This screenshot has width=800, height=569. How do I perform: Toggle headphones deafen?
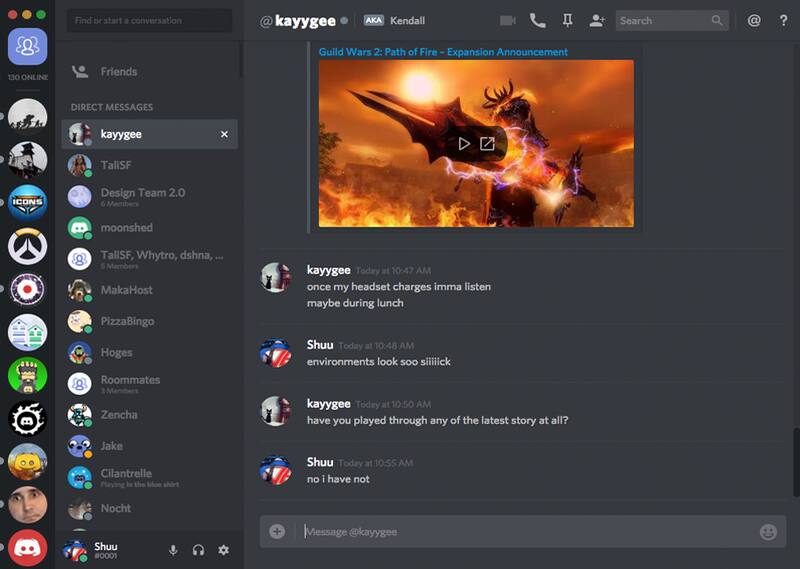198,550
